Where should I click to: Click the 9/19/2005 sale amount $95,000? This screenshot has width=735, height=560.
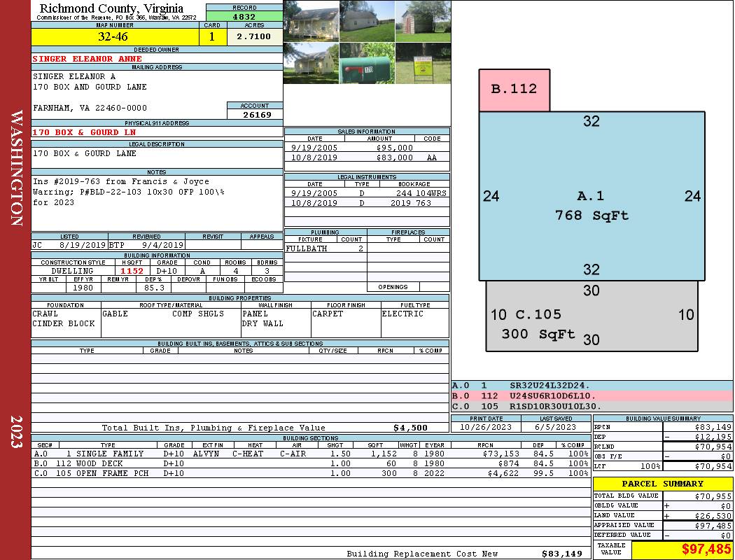pyautogui.click(x=395, y=148)
